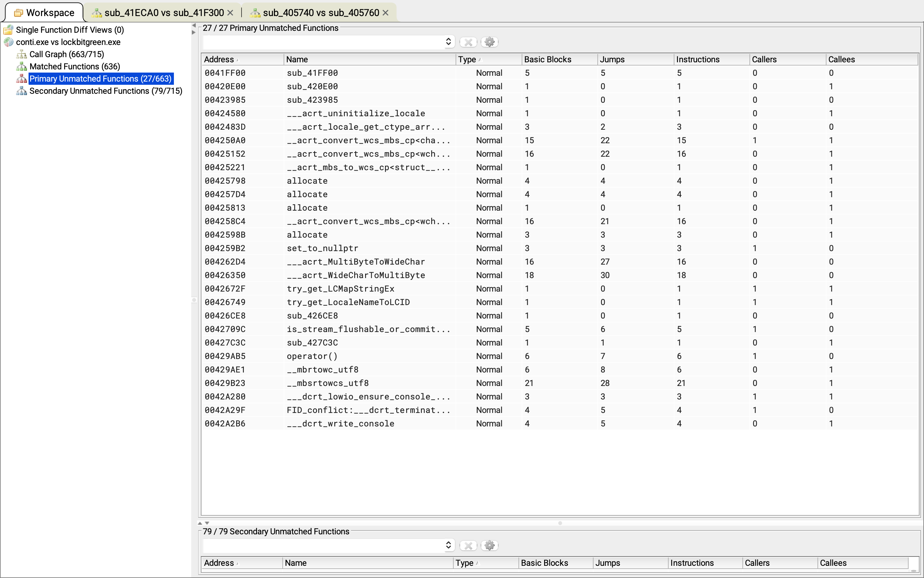Screen dimensions: 924x578
Task: Click the Primary Unmatched Functions red icon
Action: point(22,79)
